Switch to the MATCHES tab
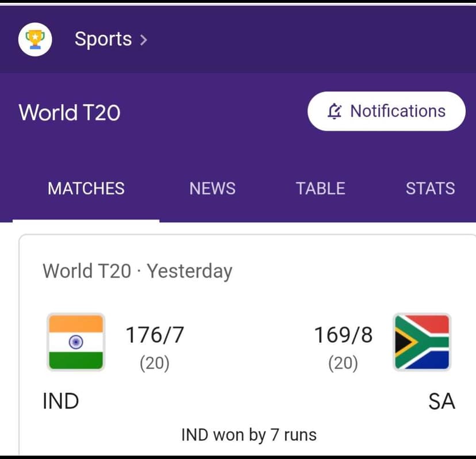 (86, 189)
